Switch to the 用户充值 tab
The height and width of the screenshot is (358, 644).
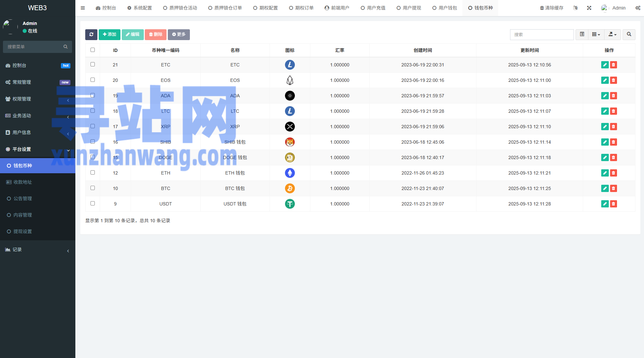pos(373,8)
